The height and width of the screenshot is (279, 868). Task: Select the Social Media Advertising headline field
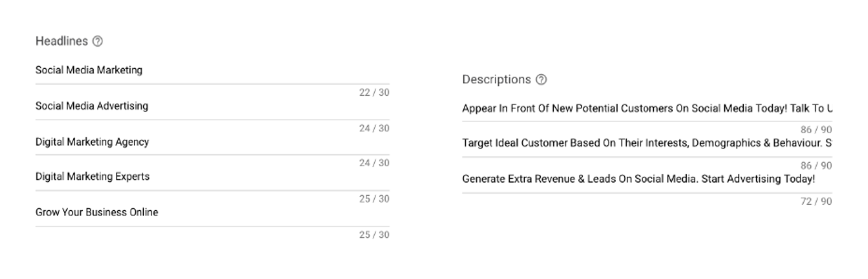[x=212, y=106]
